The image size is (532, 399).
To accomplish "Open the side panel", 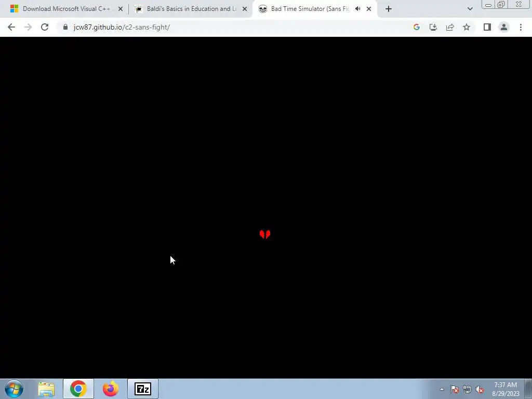I will tap(487, 27).
